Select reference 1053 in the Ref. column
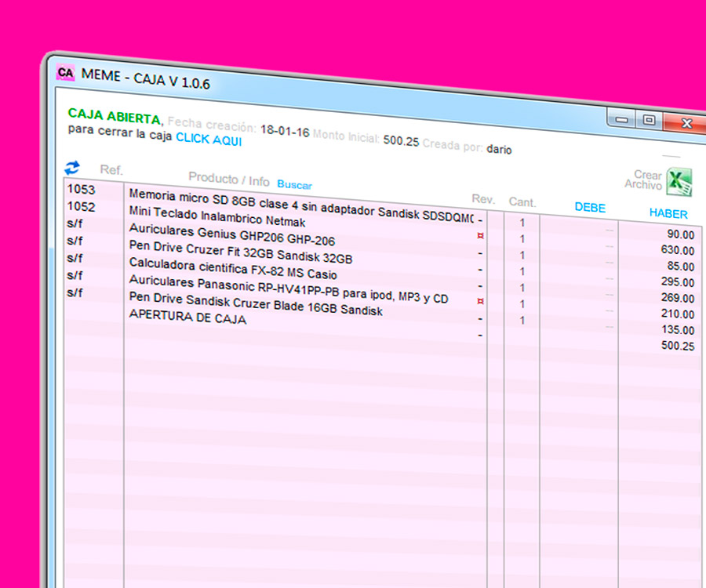This screenshot has width=706, height=588. (81, 190)
